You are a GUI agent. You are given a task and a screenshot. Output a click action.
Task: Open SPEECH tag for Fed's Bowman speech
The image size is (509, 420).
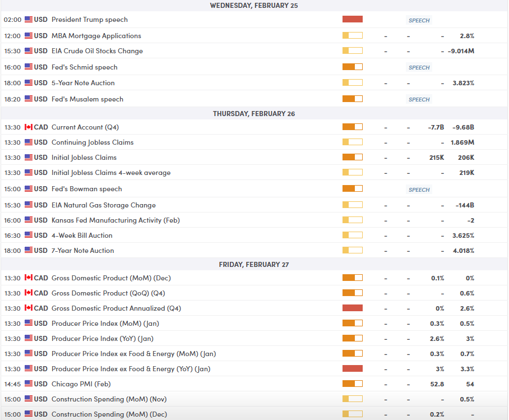419,190
